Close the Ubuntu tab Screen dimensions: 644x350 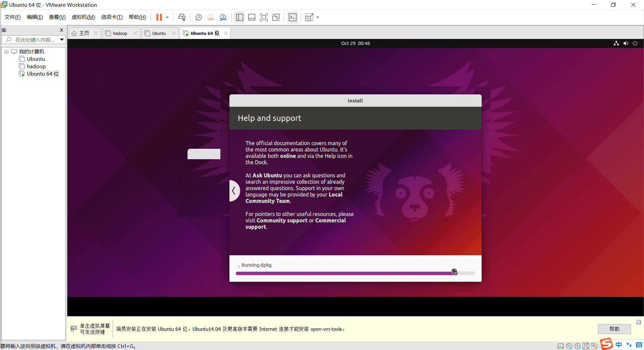[174, 33]
